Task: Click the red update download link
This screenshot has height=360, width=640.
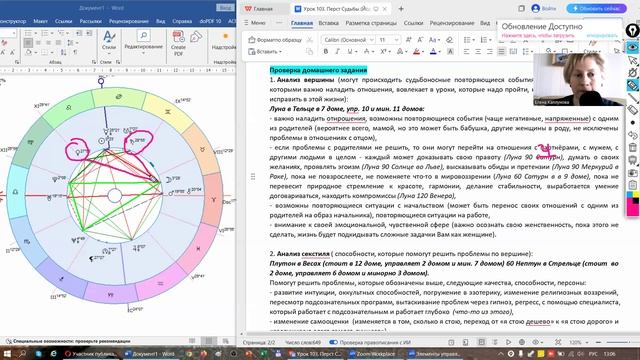Action: click(538, 36)
